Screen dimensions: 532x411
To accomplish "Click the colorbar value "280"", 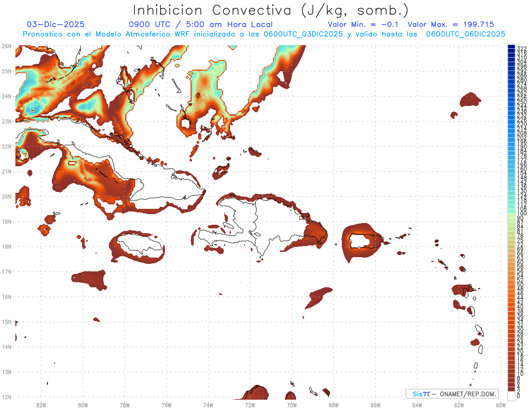I will 522,80.
